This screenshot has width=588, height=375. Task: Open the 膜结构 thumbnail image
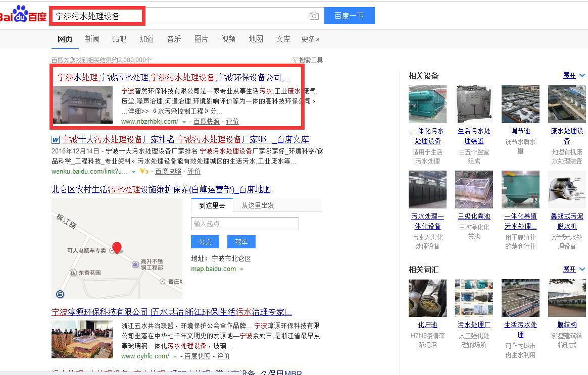point(567,298)
